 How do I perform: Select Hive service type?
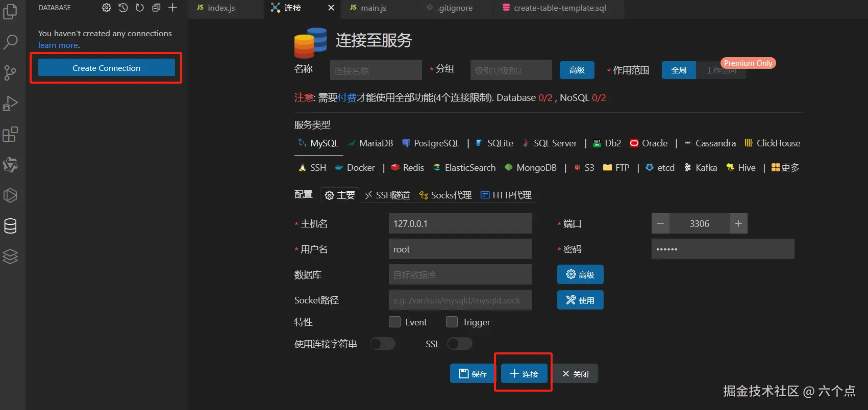pos(740,168)
